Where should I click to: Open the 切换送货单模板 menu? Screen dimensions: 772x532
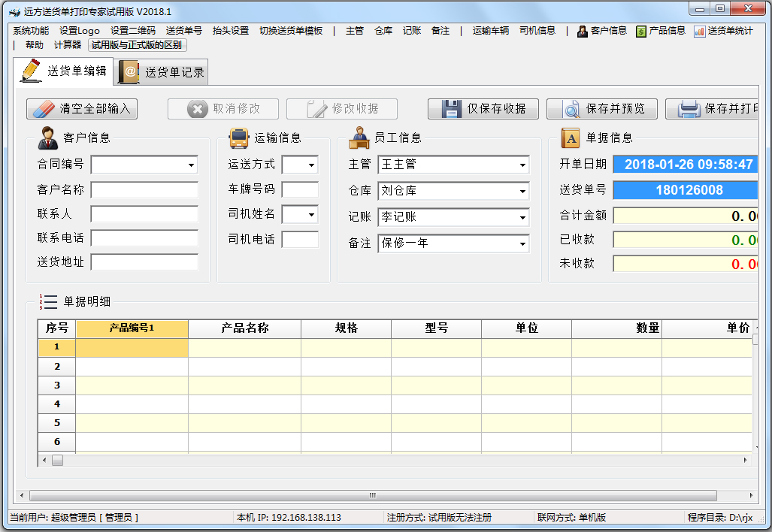click(290, 31)
